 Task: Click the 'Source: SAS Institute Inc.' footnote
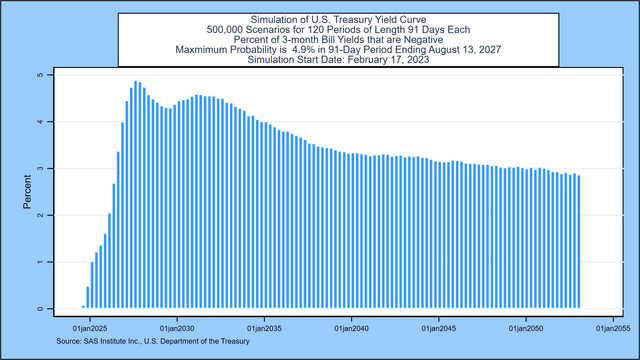[x=153, y=341]
